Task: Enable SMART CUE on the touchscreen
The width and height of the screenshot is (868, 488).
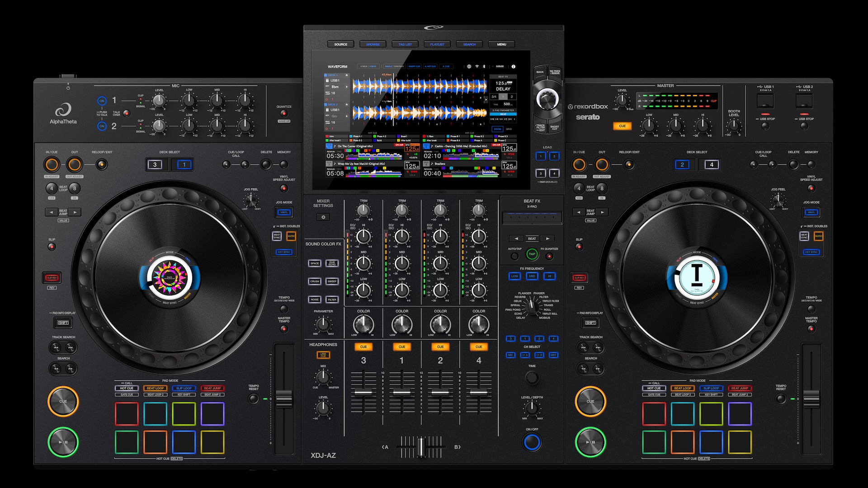Action: click(415, 66)
